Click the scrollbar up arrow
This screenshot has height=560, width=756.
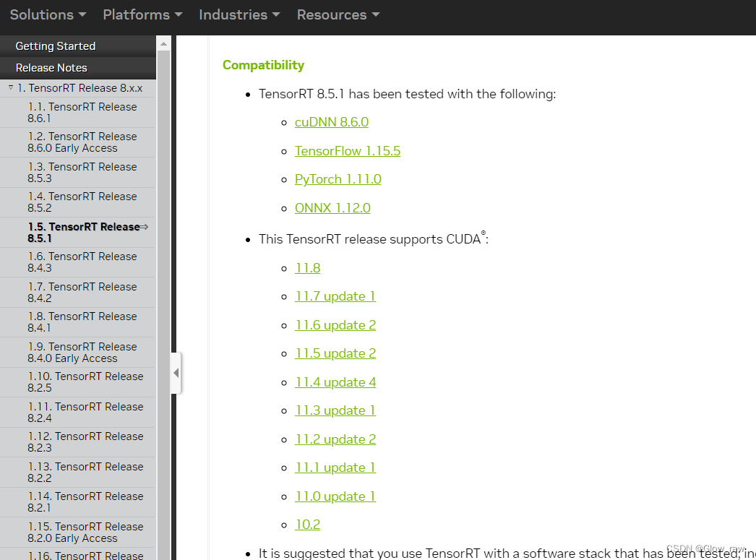pyautogui.click(x=163, y=43)
